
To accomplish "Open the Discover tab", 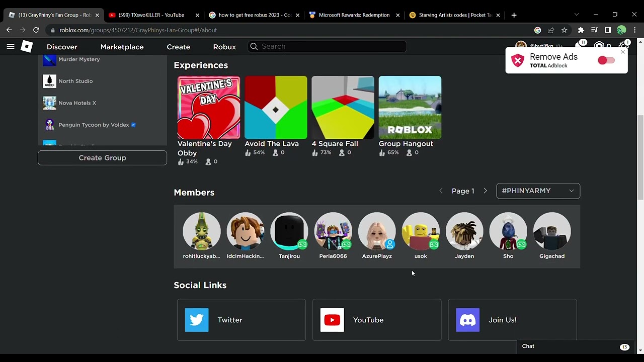I will click(62, 47).
